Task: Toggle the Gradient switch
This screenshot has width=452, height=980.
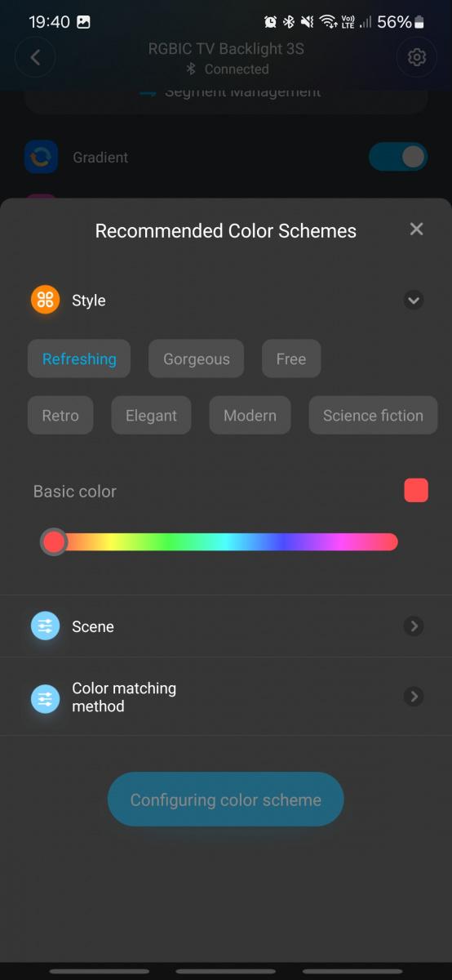Action: [x=398, y=157]
